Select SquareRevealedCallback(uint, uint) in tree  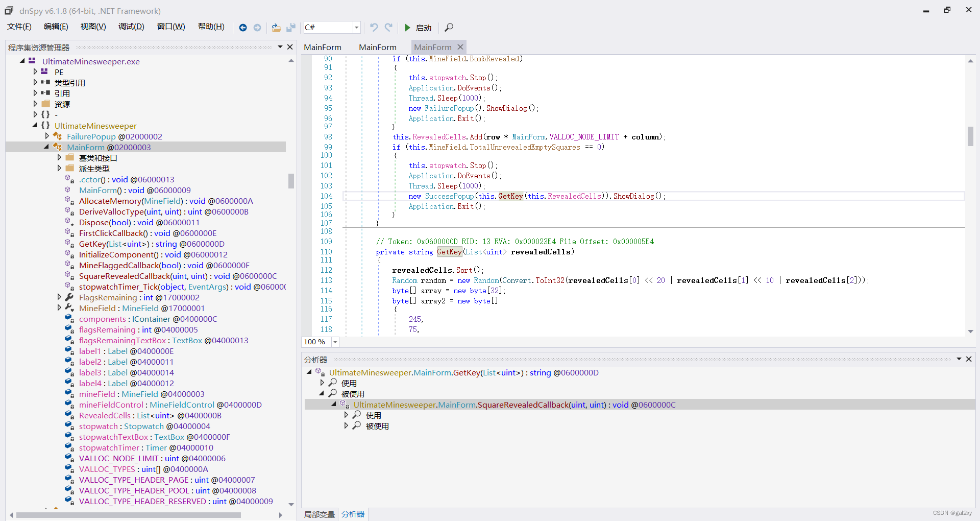point(178,276)
